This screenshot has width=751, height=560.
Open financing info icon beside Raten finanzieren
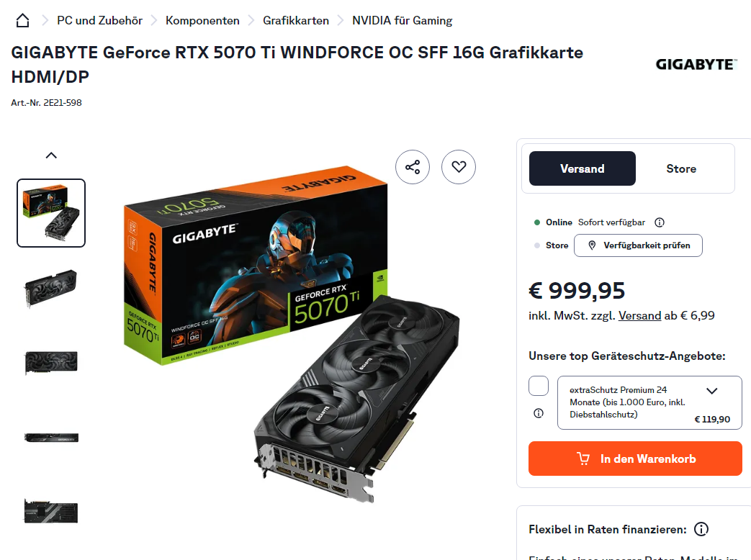[701, 529]
